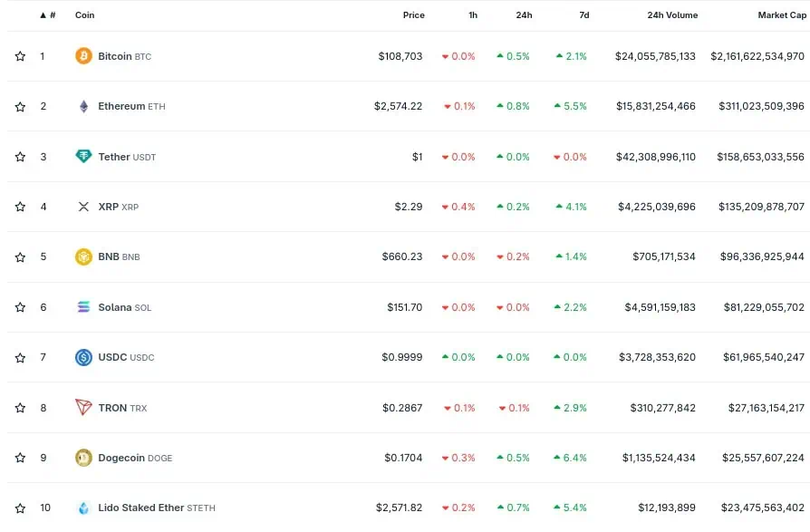Toggle Lido Staked Ether favorite star
Viewport: 810px width, 532px height.
coord(20,508)
